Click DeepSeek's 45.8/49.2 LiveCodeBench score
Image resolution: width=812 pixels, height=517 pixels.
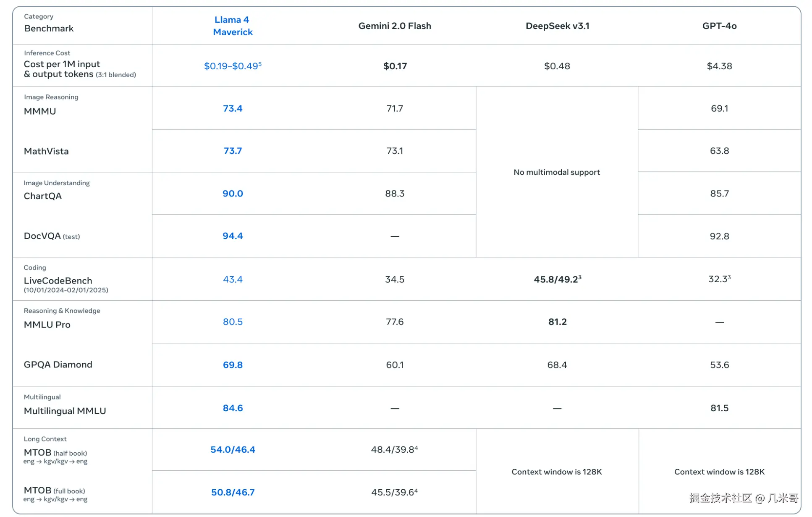click(557, 279)
